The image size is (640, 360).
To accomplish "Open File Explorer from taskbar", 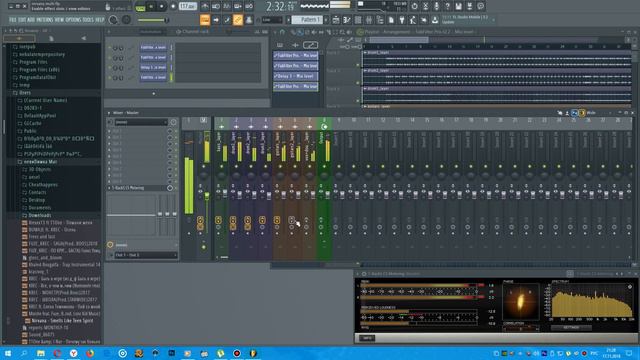I will point(41,353).
